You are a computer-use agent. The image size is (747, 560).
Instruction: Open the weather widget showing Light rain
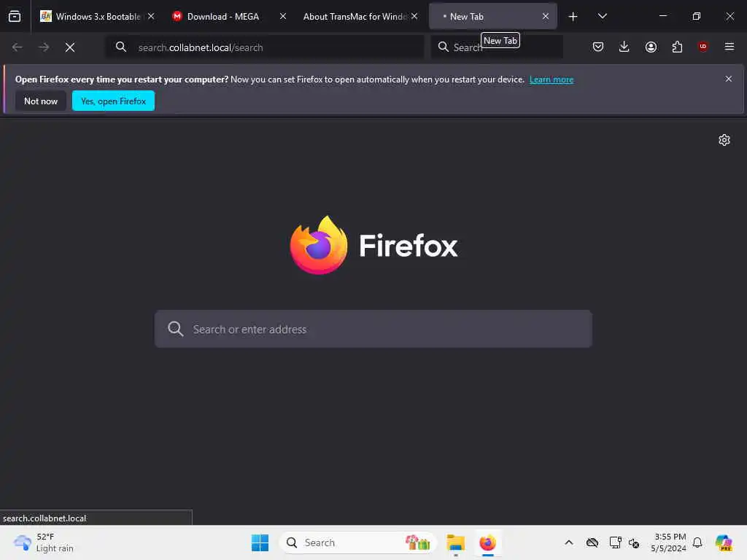[44, 542]
